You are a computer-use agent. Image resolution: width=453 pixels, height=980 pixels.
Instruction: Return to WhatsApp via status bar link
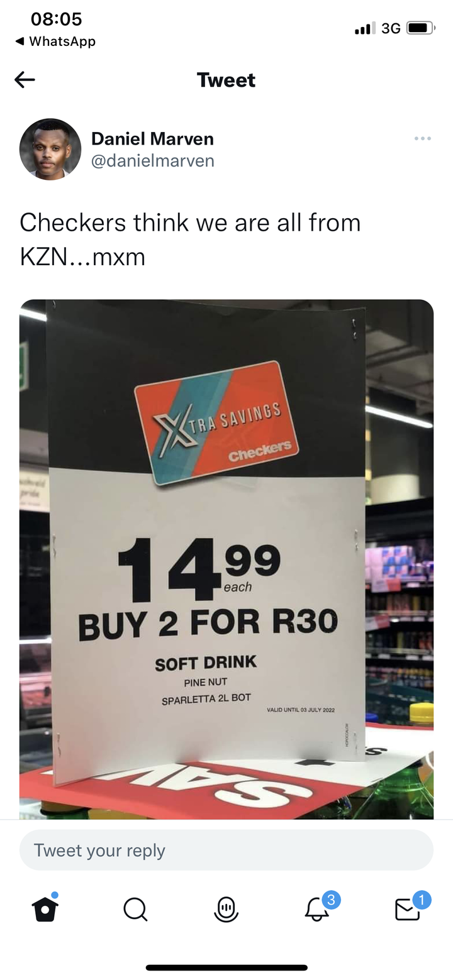[55, 41]
